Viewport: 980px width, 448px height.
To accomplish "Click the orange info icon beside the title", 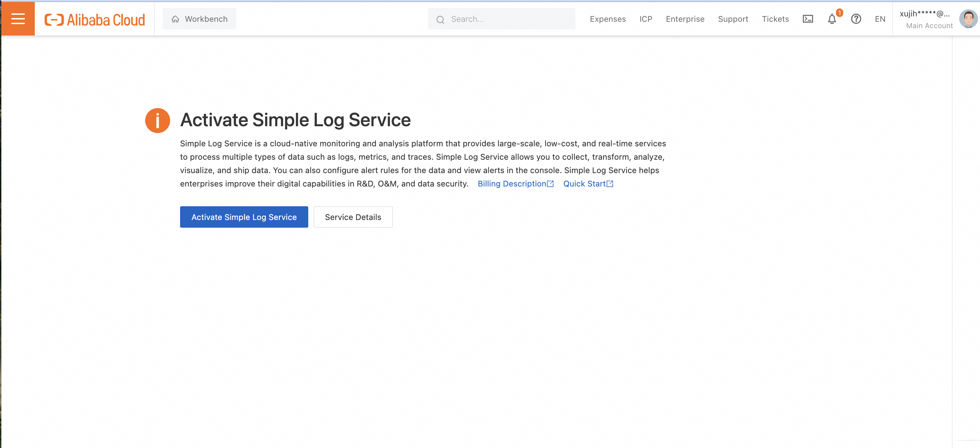I will 158,120.
